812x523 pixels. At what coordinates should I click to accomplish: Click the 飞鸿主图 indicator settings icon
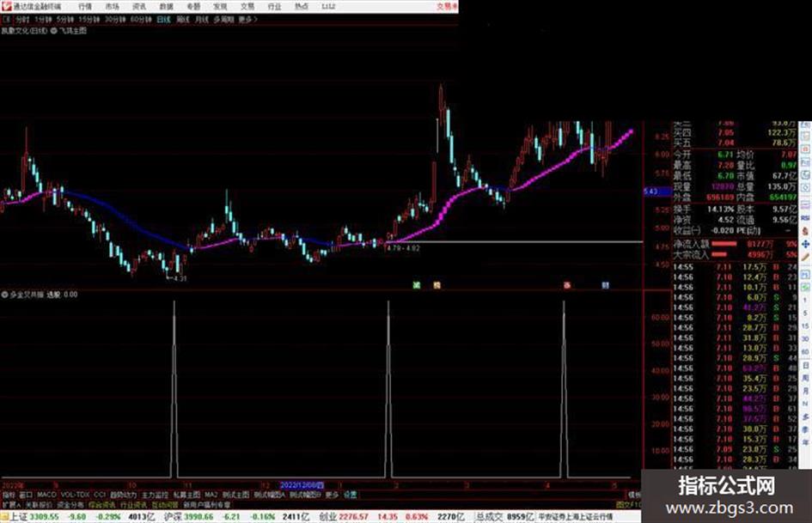[54, 31]
